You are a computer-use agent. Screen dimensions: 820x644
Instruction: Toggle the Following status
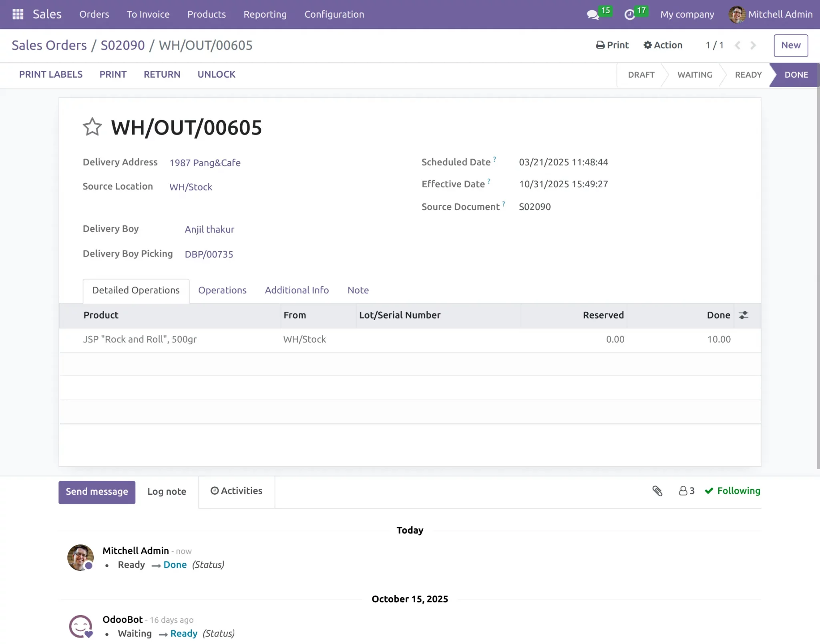click(x=732, y=491)
